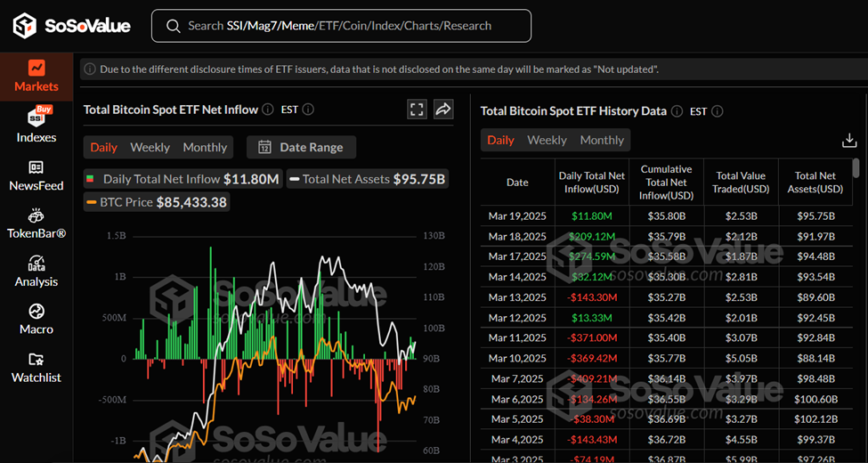868x463 pixels.
Task: Focus the search input field
Action: point(341,26)
